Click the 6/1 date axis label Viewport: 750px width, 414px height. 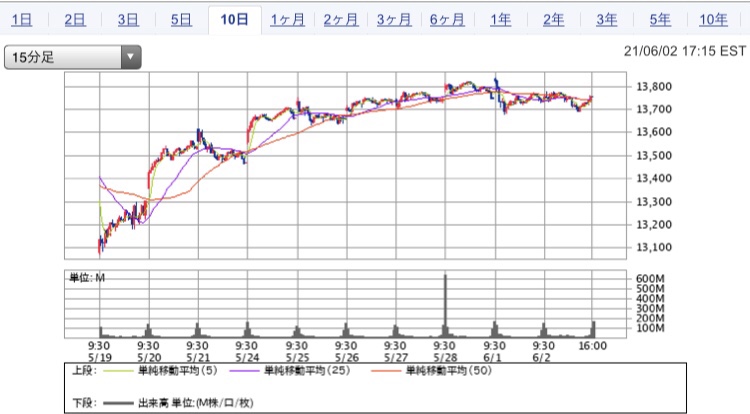(x=493, y=358)
